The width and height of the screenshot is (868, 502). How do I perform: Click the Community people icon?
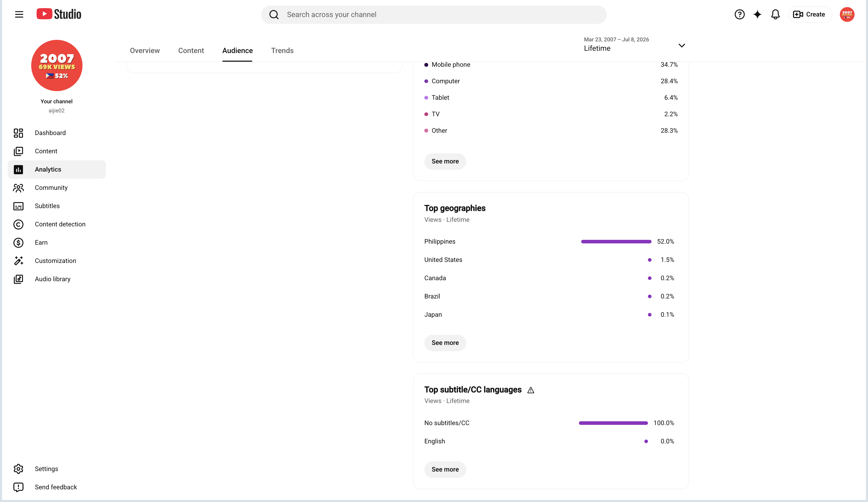18,188
